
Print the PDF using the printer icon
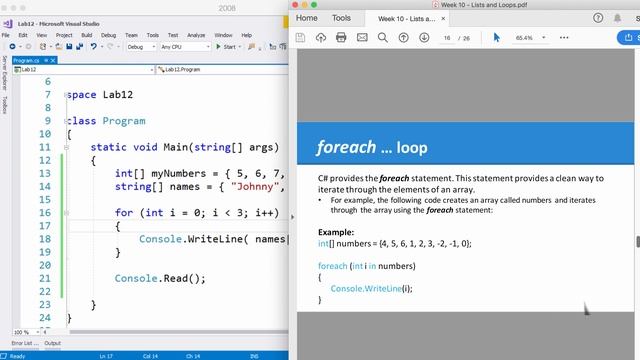click(x=341, y=38)
